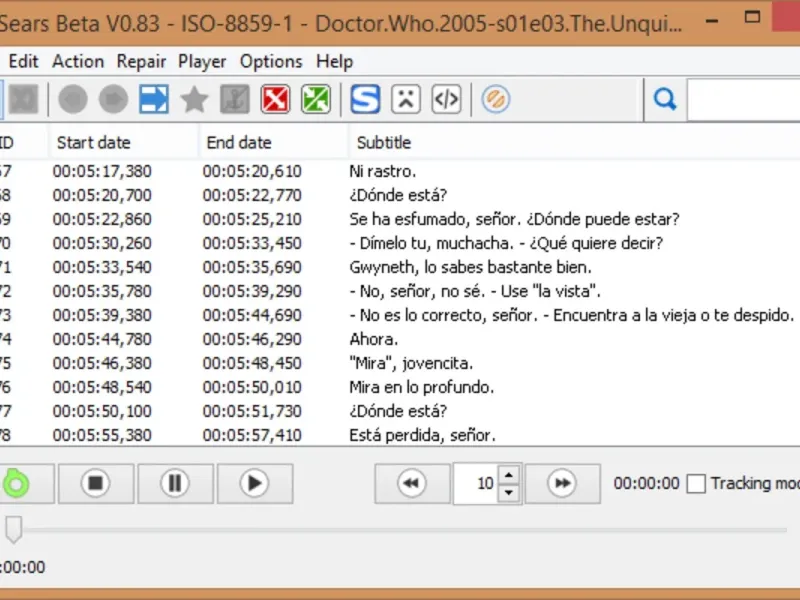Screen dimensions: 800x600
Task: Click start time 00:05:30,260
Action: [102, 243]
